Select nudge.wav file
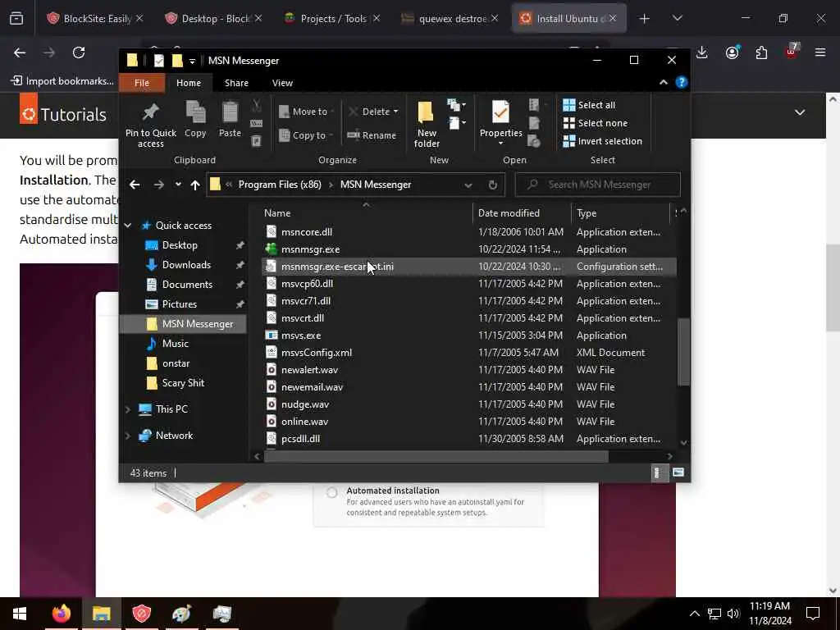The width and height of the screenshot is (840, 630). (x=305, y=404)
